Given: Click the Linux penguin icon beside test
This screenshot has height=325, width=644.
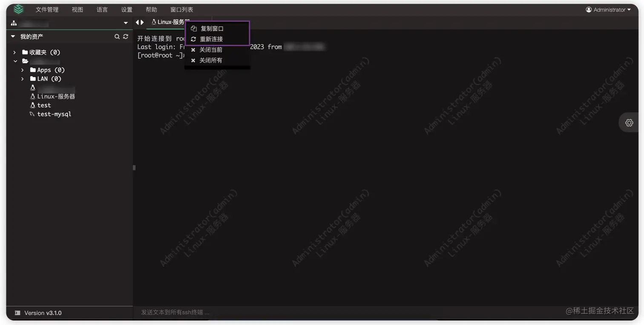Looking at the screenshot, I should (32, 105).
